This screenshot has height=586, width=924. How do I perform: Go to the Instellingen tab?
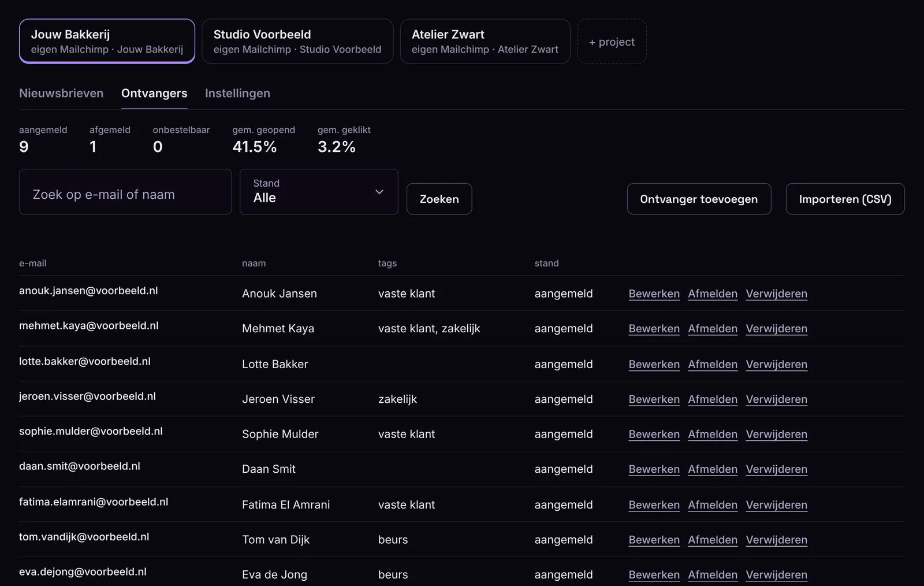point(237,93)
